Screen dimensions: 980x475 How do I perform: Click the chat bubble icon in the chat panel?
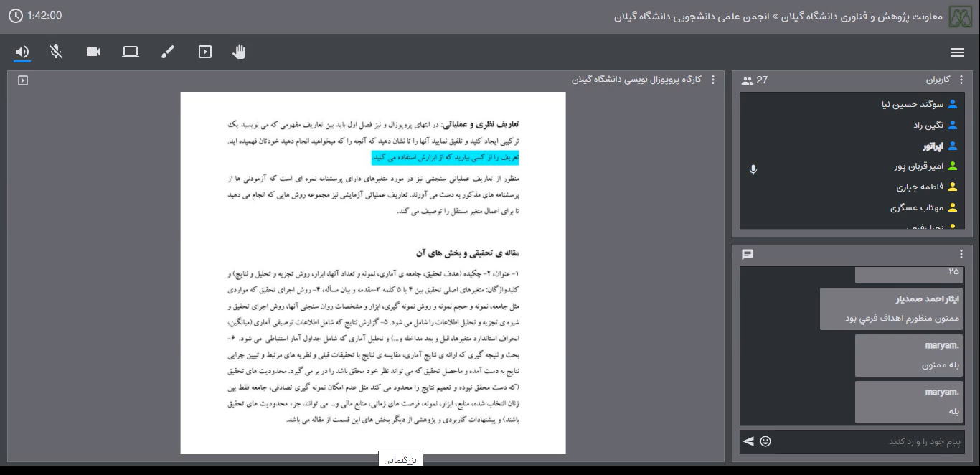748,255
